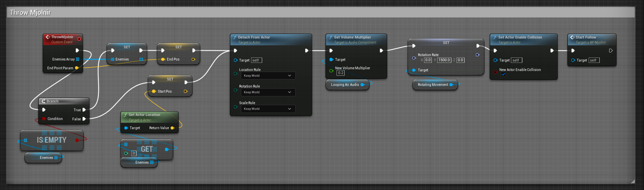The width and height of the screenshot is (644, 190).
Task: Click the End Pos input pin
Action: click(163, 59)
